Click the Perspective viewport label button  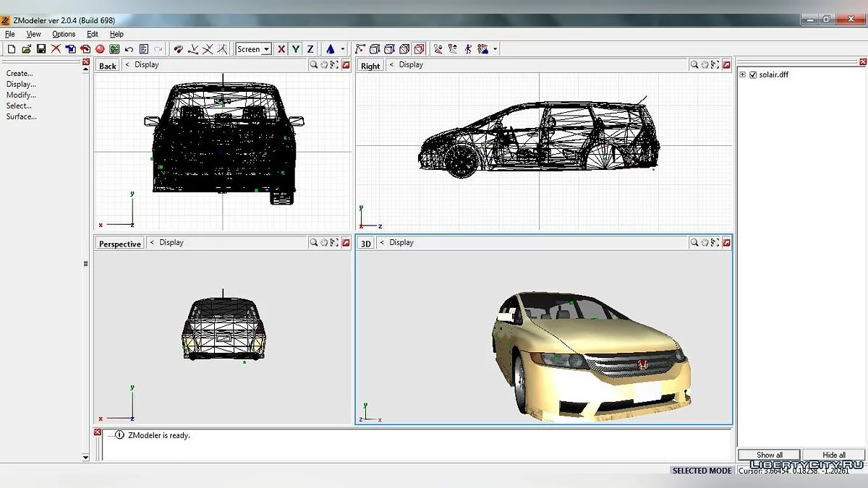coord(120,244)
